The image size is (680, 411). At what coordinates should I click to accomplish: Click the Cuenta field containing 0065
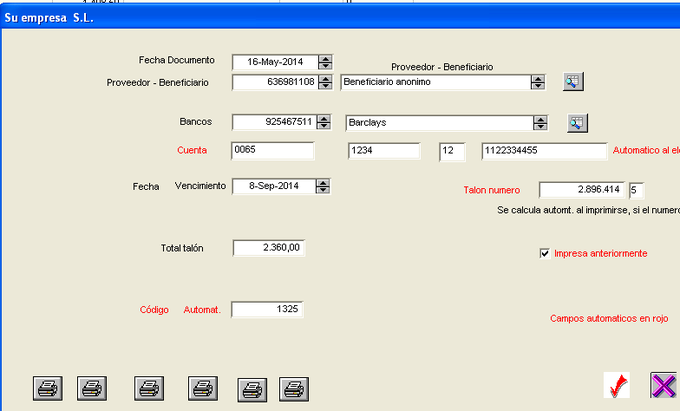click(273, 151)
